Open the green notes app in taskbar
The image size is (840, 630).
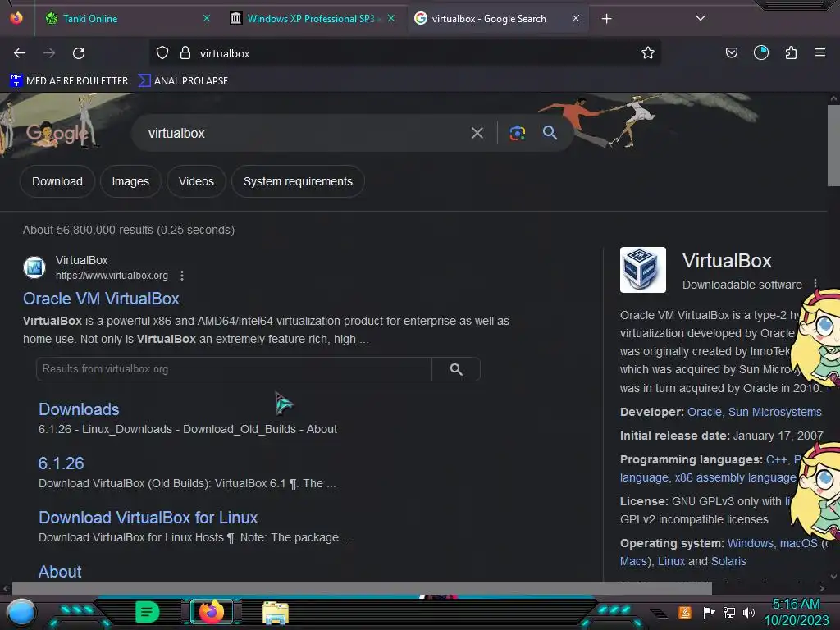tap(147, 612)
